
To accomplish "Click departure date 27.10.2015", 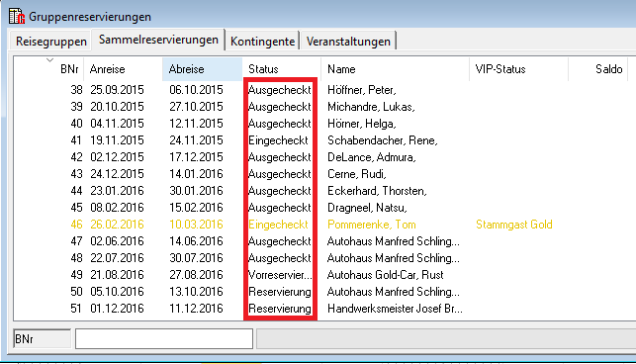I will tap(196, 107).
